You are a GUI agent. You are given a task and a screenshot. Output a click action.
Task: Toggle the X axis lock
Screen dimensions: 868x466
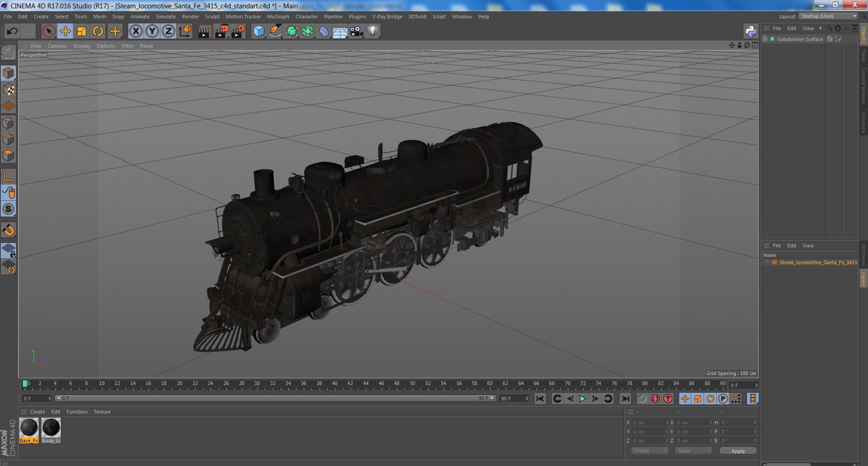(136, 31)
